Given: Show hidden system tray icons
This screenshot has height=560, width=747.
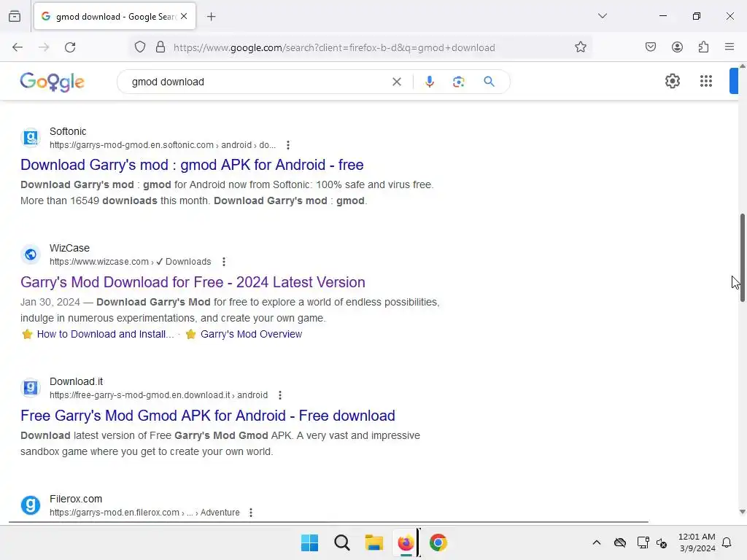Looking at the screenshot, I should [597, 542].
